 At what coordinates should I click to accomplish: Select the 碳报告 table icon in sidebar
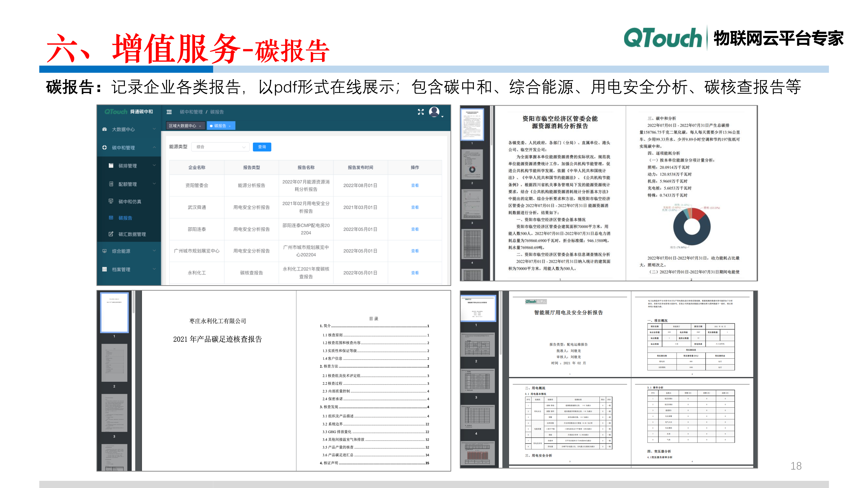[111, 218]
